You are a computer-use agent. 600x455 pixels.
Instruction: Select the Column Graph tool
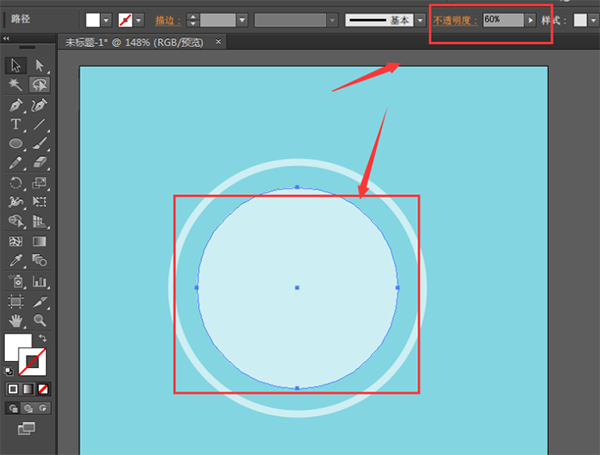click(39, 282)
